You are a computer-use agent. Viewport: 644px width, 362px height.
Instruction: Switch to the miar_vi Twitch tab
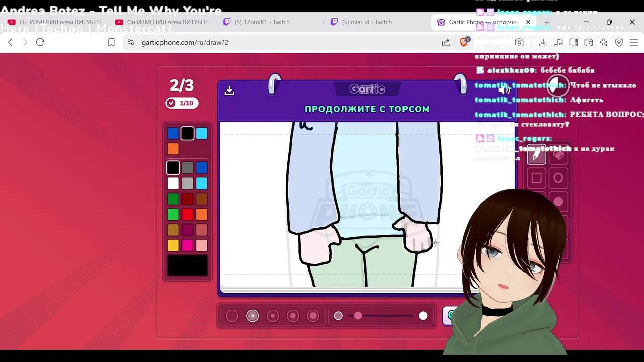click(377, 22)
